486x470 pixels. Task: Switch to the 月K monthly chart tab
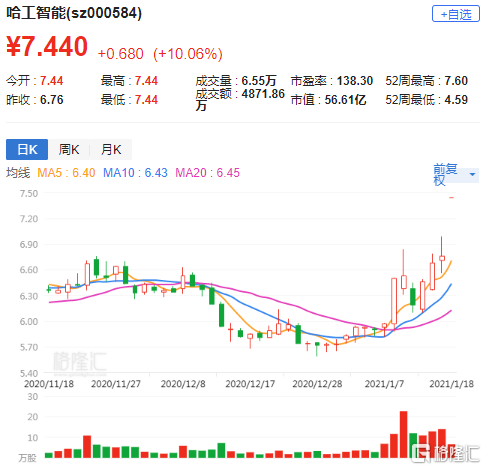coord(111,149)
